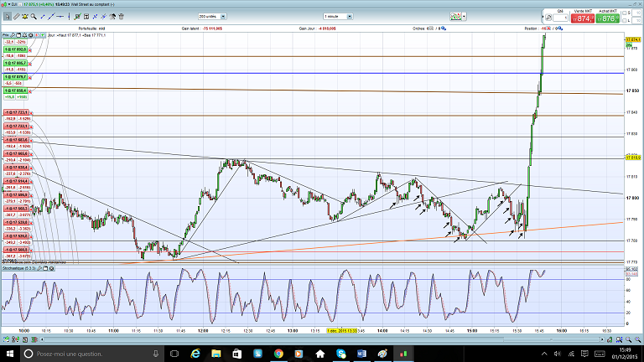This screenshot has width=644, height=362.
Task: Select the cursor pointer tool
Action: point(8,17)
